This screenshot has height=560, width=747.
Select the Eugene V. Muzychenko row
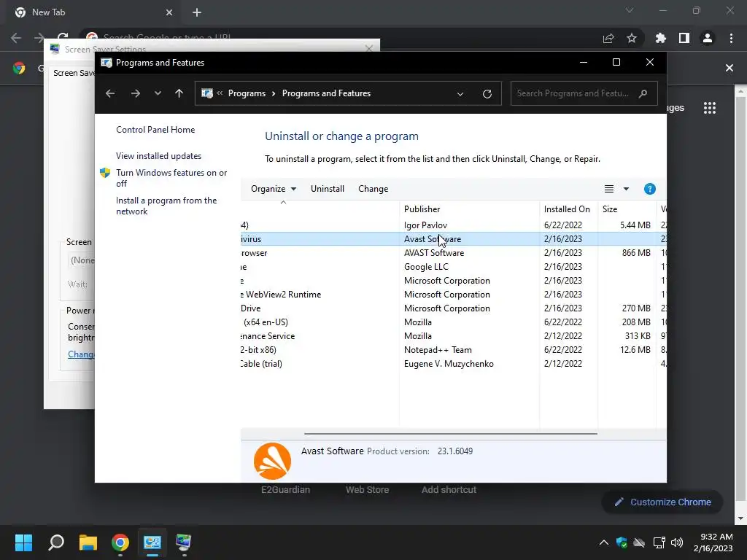click(454, 363)
